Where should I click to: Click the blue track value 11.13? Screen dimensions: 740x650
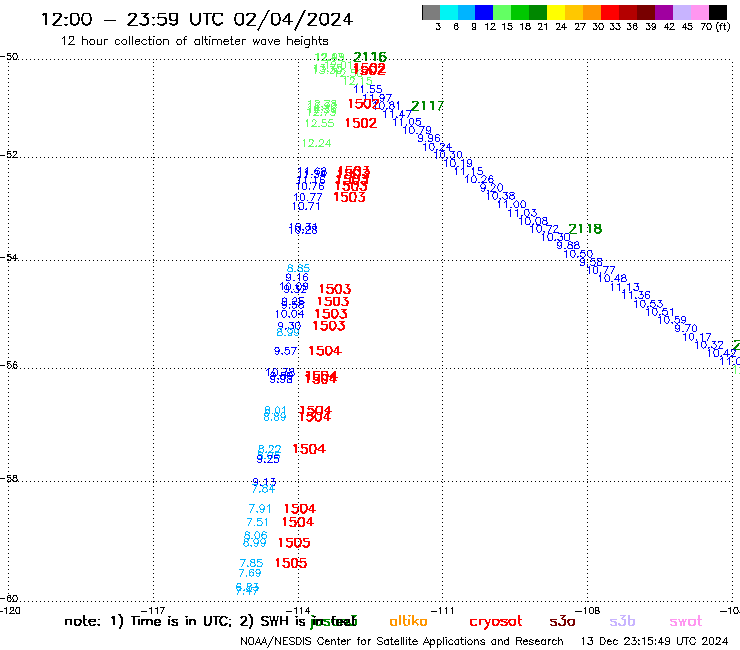click(x=624, y=287)
